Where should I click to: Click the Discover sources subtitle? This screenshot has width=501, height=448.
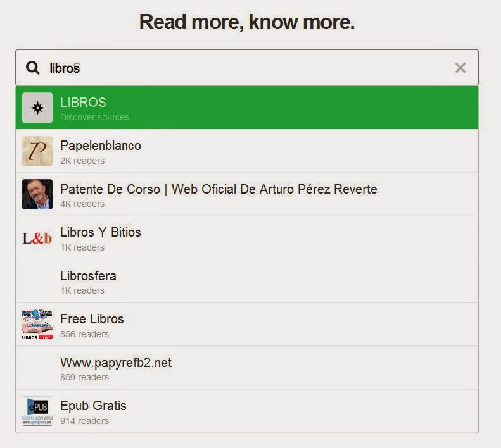94,117
